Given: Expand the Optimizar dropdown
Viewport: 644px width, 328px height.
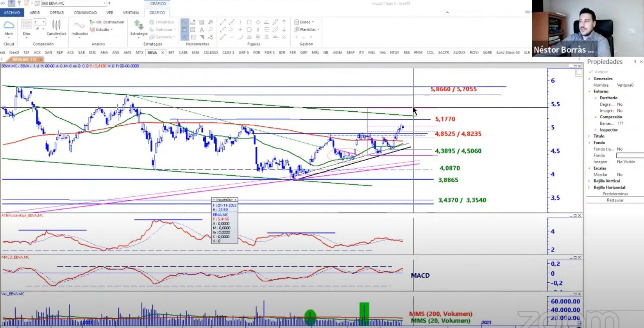Looking at the screenshot, I should coord(174,30).
